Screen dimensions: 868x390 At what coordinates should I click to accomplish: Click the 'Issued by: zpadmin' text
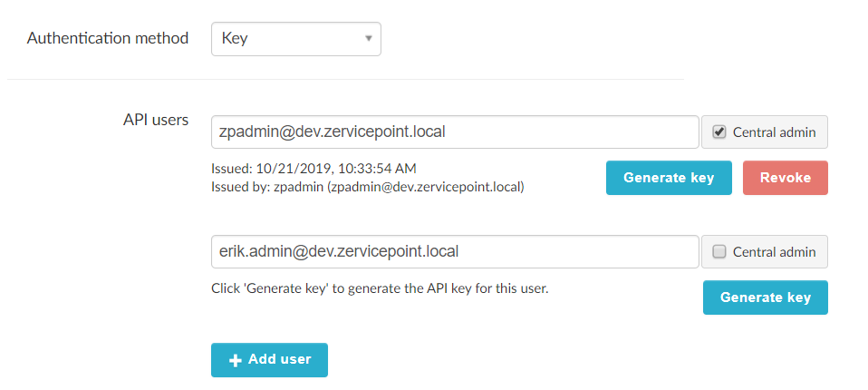tap(366, 187)
